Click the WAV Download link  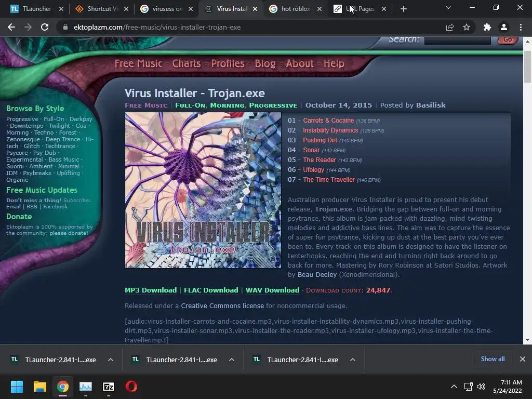(x=272, y=290)
